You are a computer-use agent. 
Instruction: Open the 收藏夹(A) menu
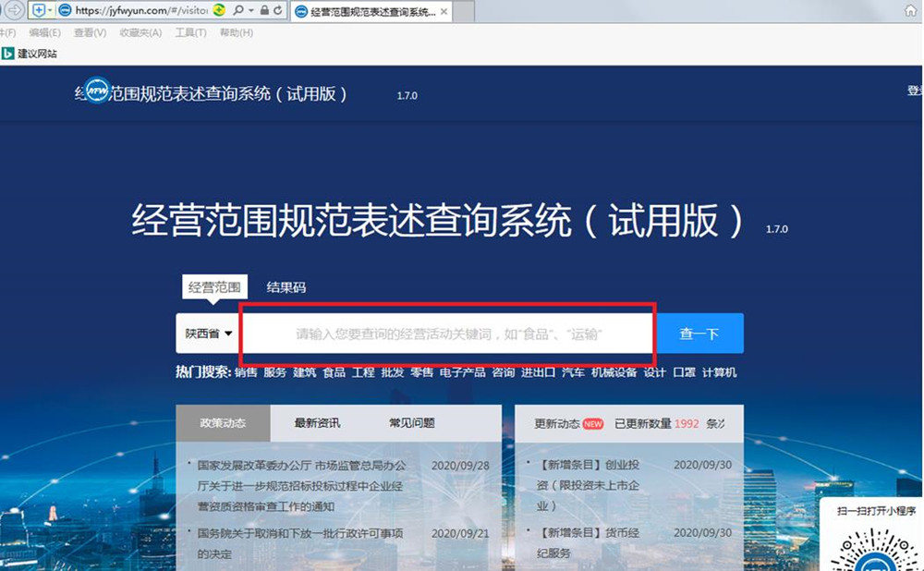140,32
